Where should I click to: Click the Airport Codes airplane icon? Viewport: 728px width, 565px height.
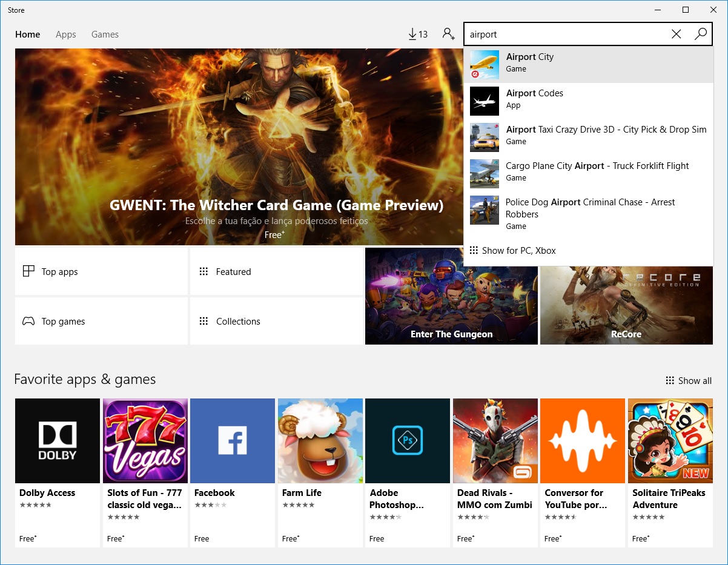click(x=485, y=101)
